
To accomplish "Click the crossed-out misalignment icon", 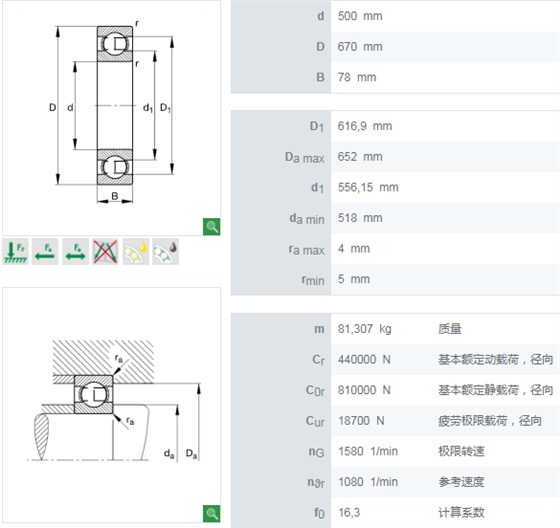I will pyautogui.click(x=105, y=251).
